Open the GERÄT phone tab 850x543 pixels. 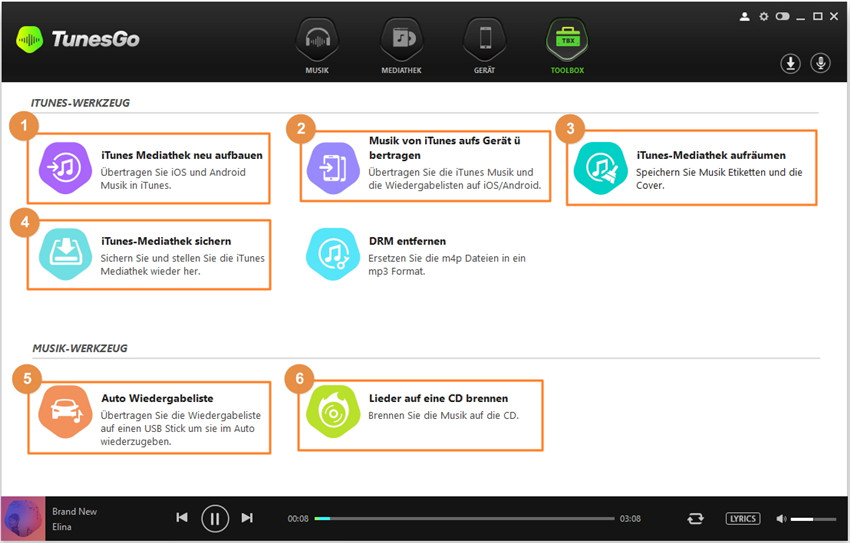(485, 47)
